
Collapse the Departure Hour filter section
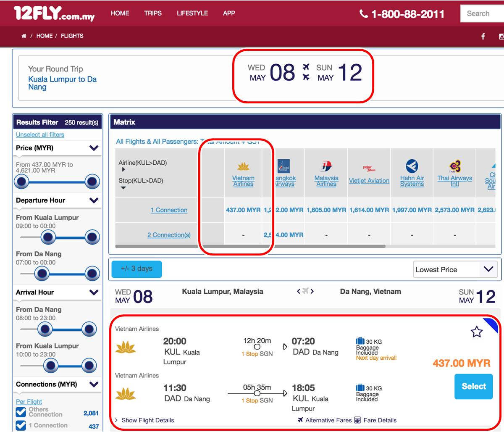pos(94,200)
